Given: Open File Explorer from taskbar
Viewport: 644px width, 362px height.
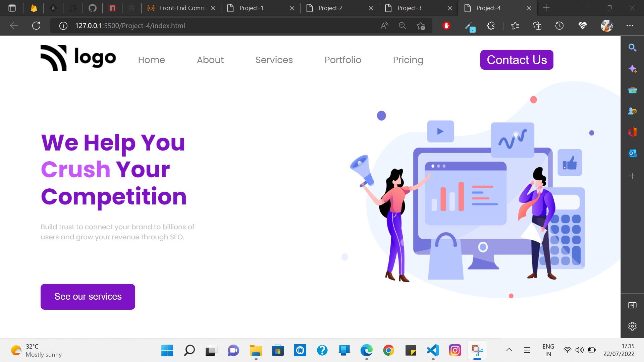Looking at the screenshot, I should (256, 350).
